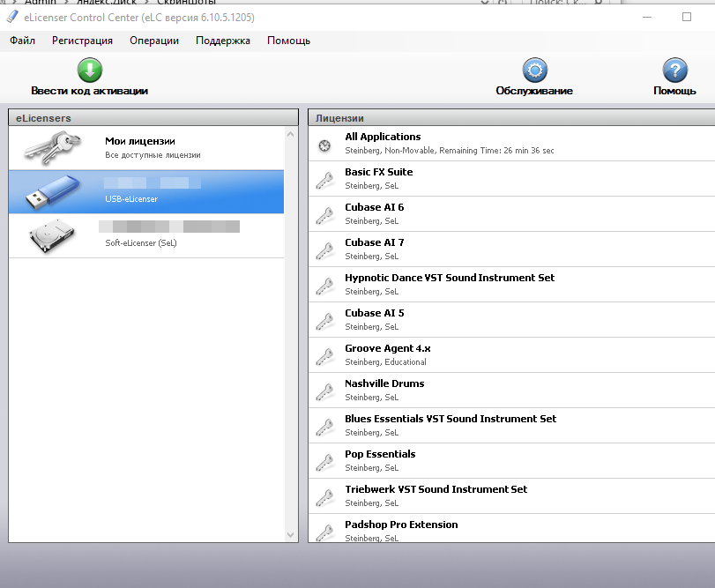Open the Поддержка menu

point(223,41)
